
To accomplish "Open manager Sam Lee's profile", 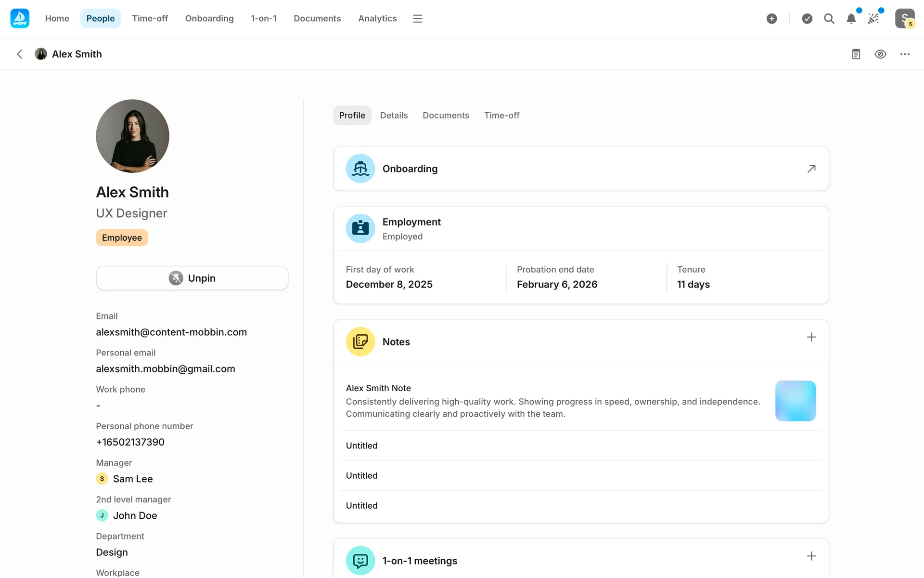I will tap(132, 479).
